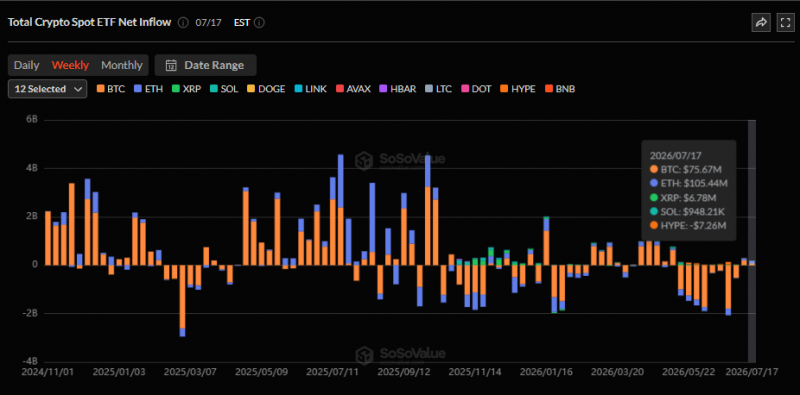Viewport: 800px width, 395px height.
Task: Click tooltip BTC: $75.67M value
Action: tap(691, 169)
